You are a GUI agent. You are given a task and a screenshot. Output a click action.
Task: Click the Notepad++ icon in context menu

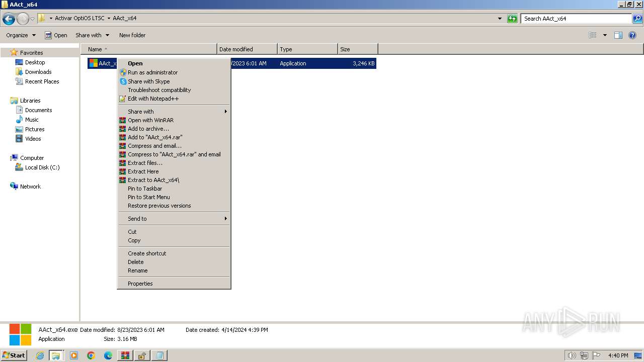click(x=122, y=99)
